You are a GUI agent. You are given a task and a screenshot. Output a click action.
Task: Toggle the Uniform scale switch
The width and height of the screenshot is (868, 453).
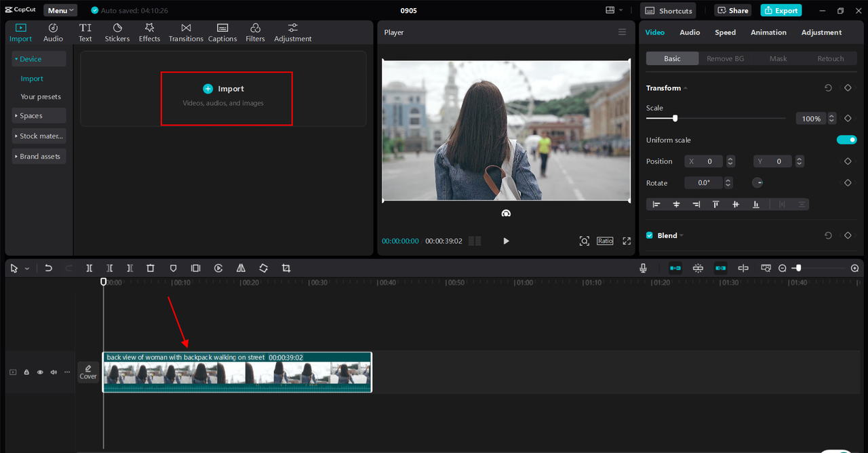click(846, 140)
